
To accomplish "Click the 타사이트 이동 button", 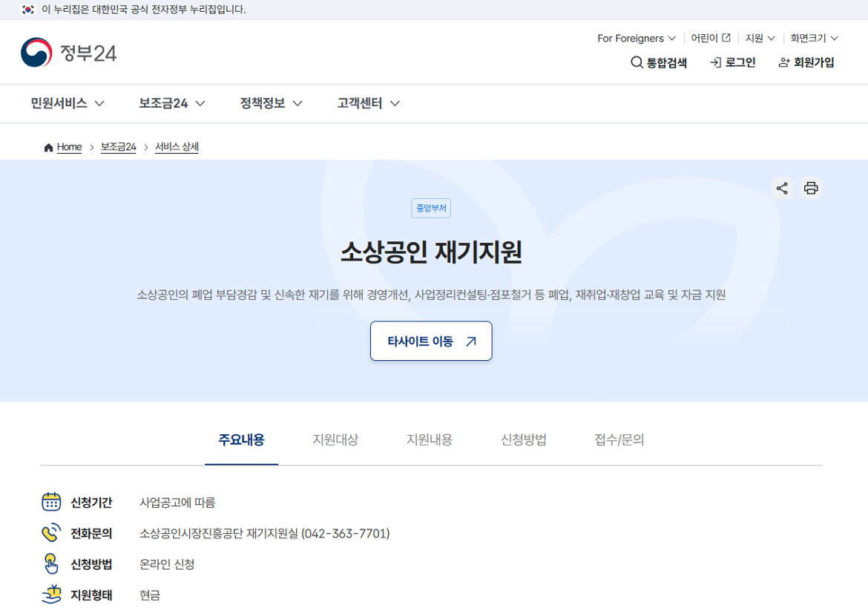I will point(431,341).
